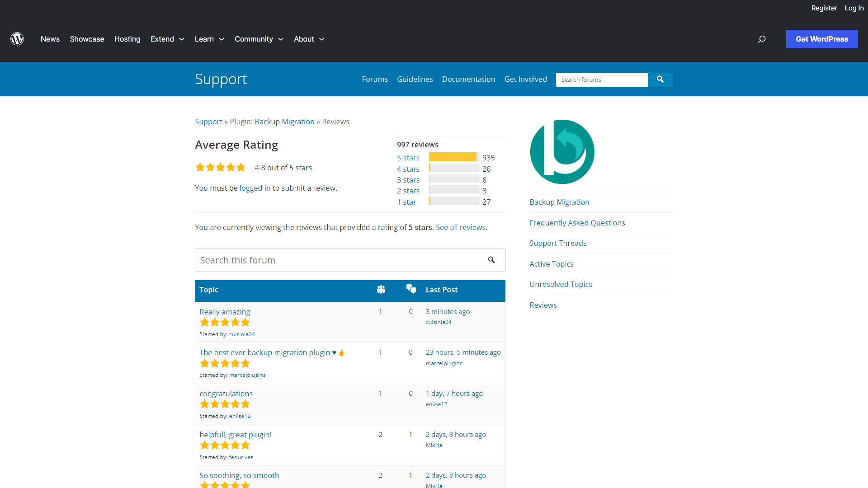This screenshot has width=868, height=488.
Task: Filter reviews by the 1 star link
Action: (406, 202)
